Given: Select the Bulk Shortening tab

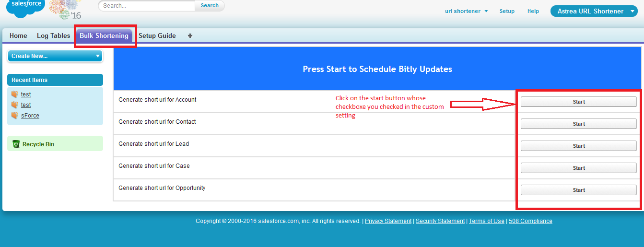Looking at the screenshot, I should pyautogui.click(x=104, y=36).
